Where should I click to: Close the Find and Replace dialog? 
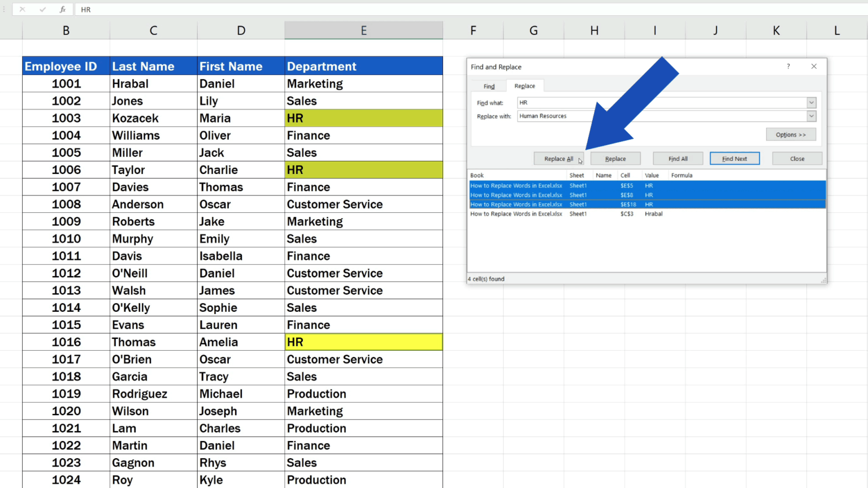(797, 158)
